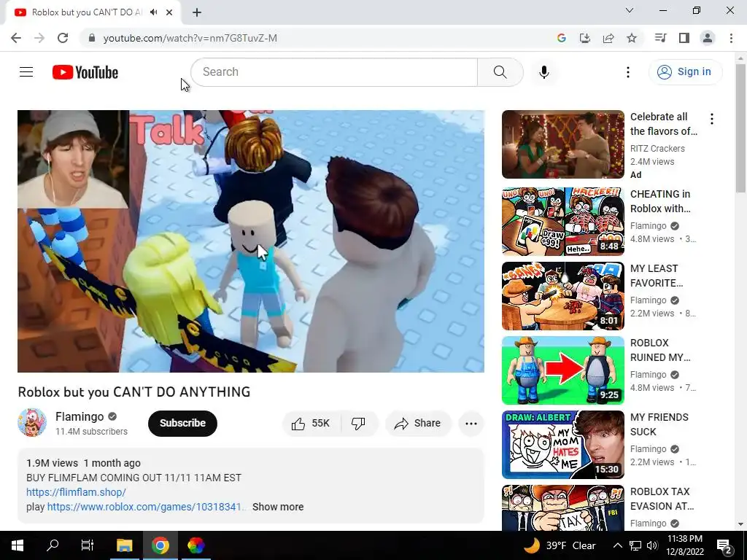Open MY LEAST FAVORITE video title

[x=657, y=276]
